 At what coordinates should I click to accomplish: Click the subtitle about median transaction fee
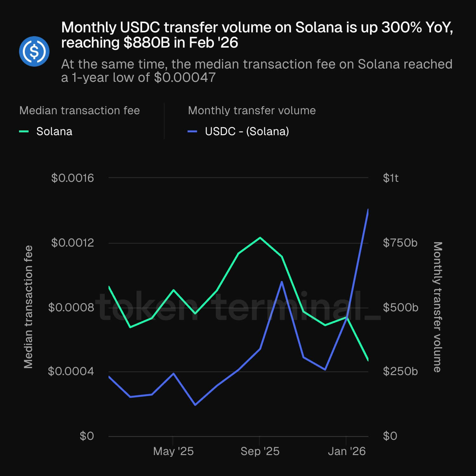click(x=256, y=71)
